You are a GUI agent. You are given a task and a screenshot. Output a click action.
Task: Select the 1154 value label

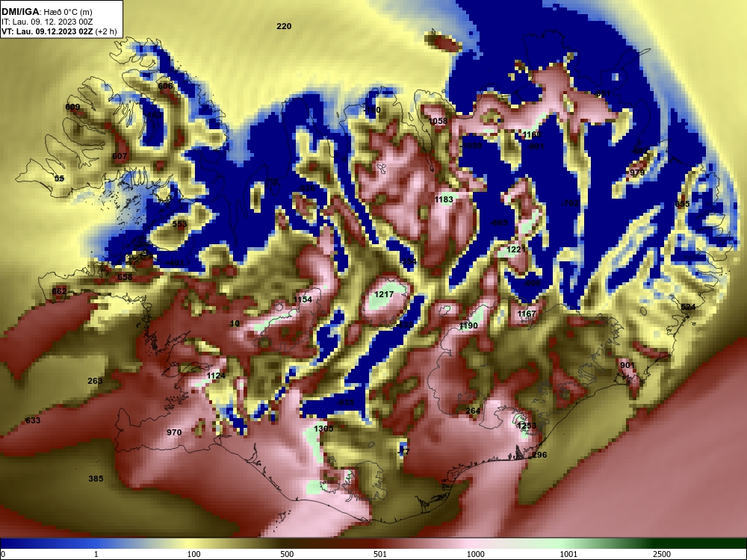pyautogui.click(x=303, y=299)
